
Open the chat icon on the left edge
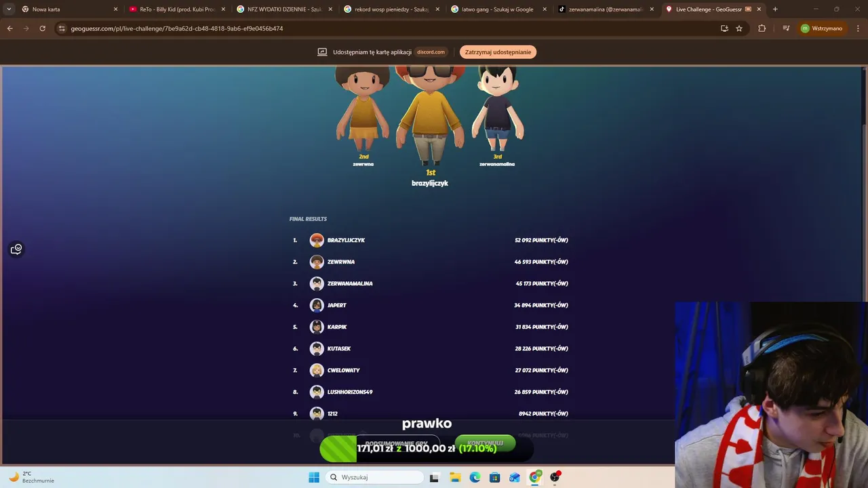point(16,249)
